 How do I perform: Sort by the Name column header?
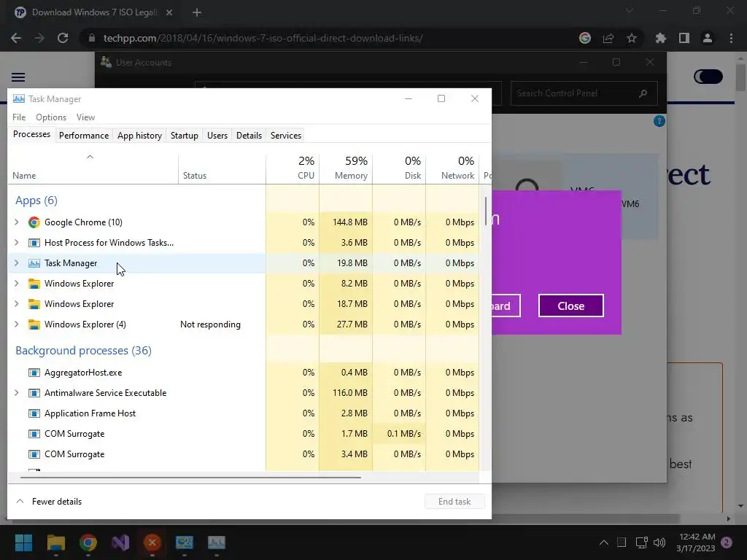pyautogui.click(x=93, y=168)
